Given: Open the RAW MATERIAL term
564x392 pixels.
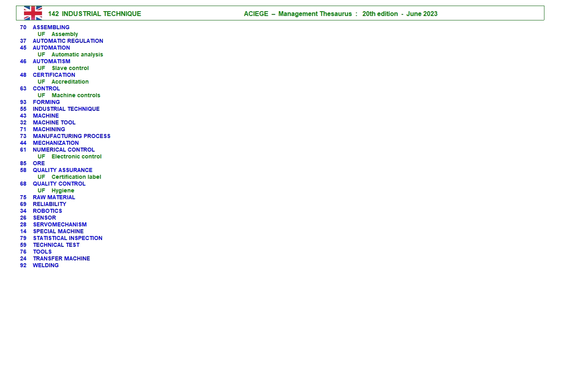Looking at the screenshot, I should click(54, 197).
